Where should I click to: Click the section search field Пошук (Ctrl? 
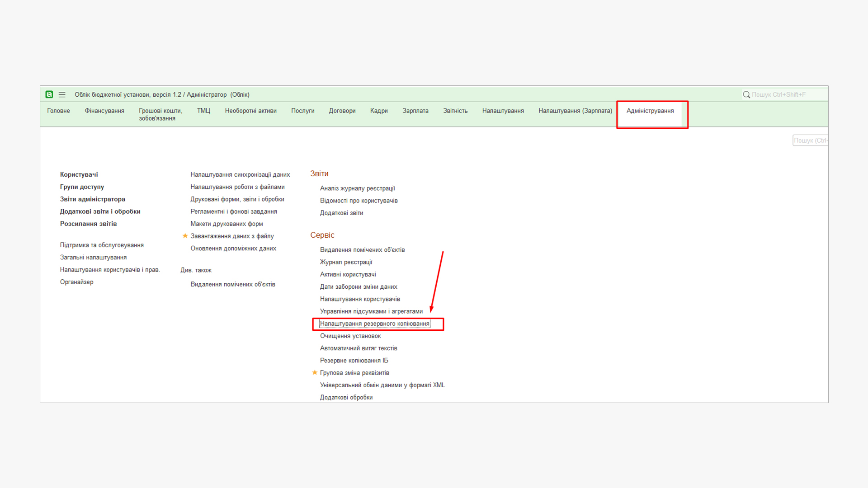pyautogui.click(x=810, y=141)
